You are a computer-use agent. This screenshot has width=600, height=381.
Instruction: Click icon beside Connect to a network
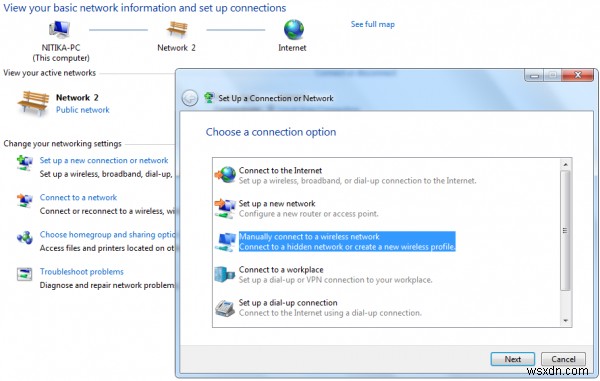point(24,200)
